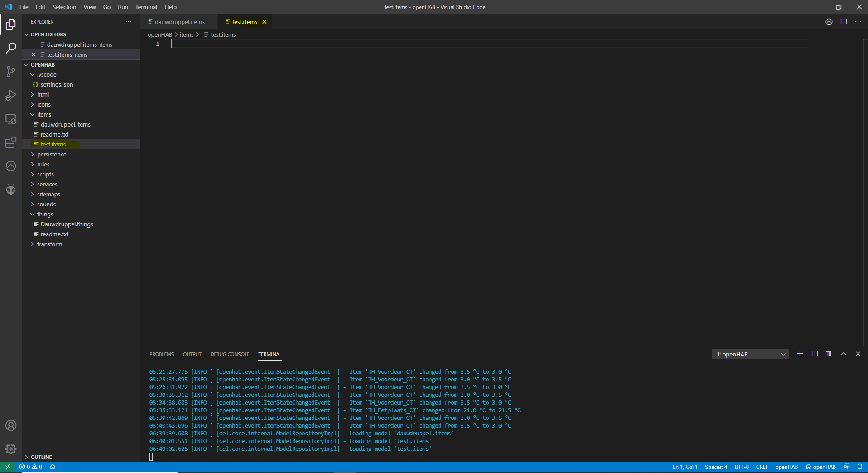Open the Search view in activity bar
Viewport: 868px width, 473px height.
click(x=11, y=48)
